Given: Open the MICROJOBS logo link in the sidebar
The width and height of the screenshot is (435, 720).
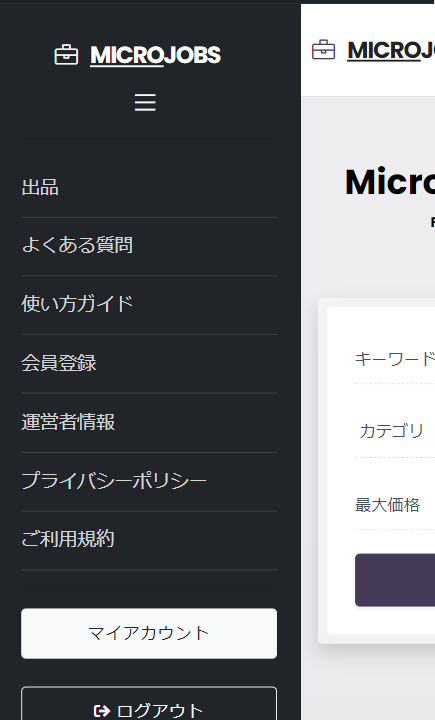Looking at the screenshot, I should [155, 55].
